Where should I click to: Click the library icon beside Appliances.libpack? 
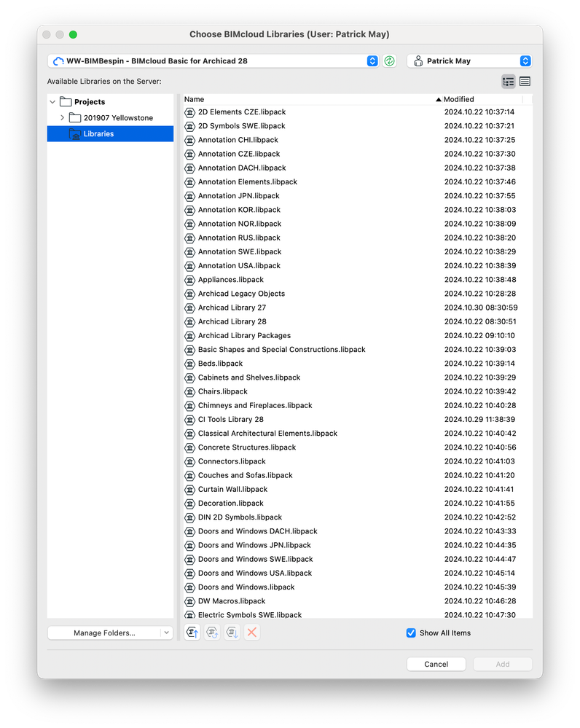tap(189, 280)
